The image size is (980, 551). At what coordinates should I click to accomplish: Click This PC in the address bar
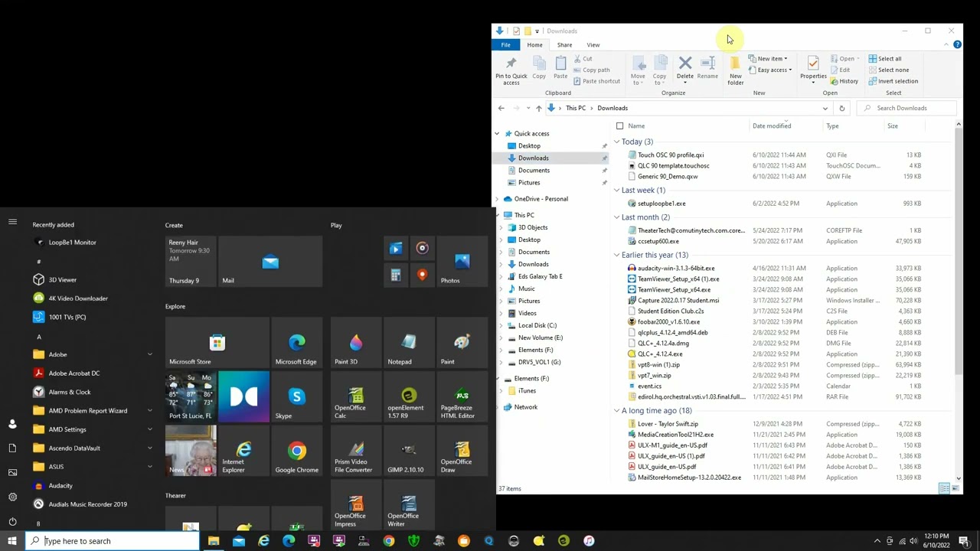coord(576,108)
